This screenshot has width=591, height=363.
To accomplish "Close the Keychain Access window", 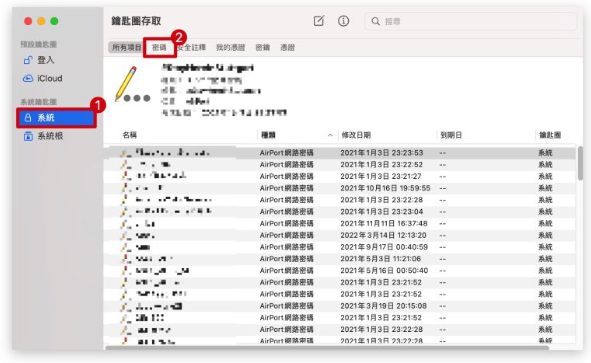I will pos(28,21).
